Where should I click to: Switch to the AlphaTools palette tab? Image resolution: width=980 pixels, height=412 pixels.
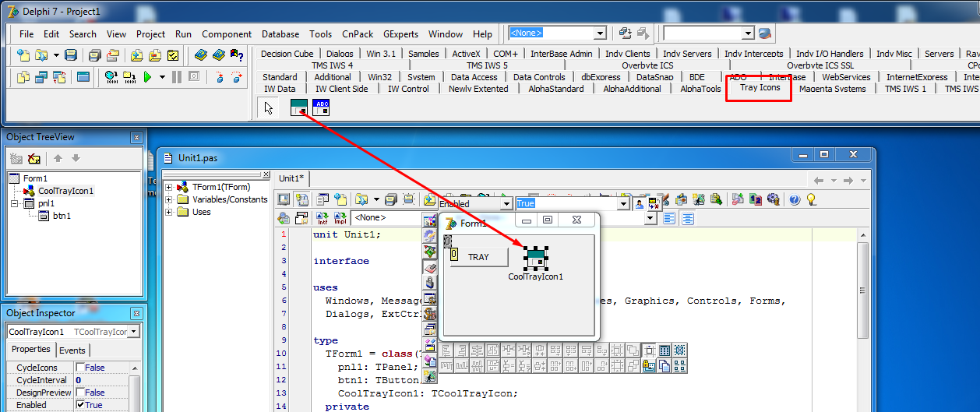700,89
